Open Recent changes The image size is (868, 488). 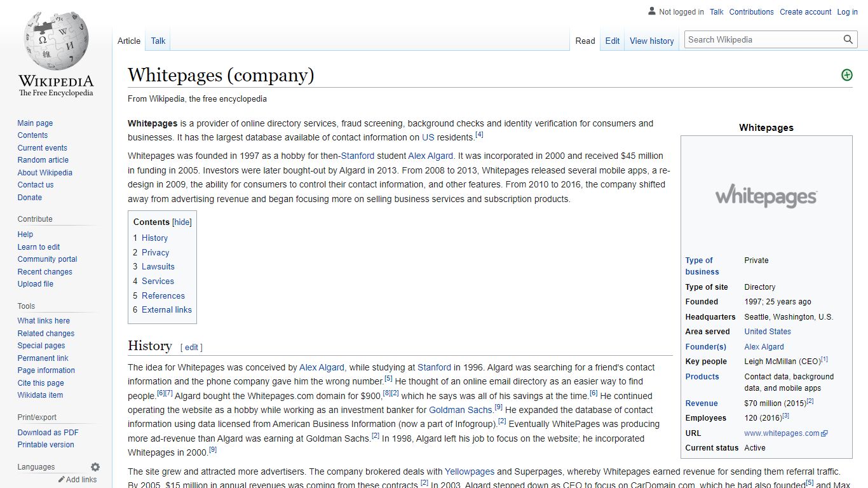44,272
